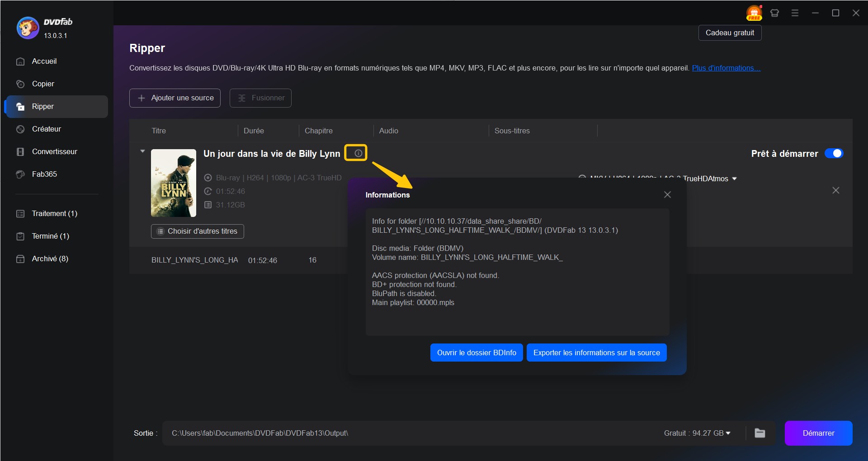Click the Cadeau gratuit tooltip button
Image resolution: width=868 pixels, height=461 pixels.
coord(730,33)
